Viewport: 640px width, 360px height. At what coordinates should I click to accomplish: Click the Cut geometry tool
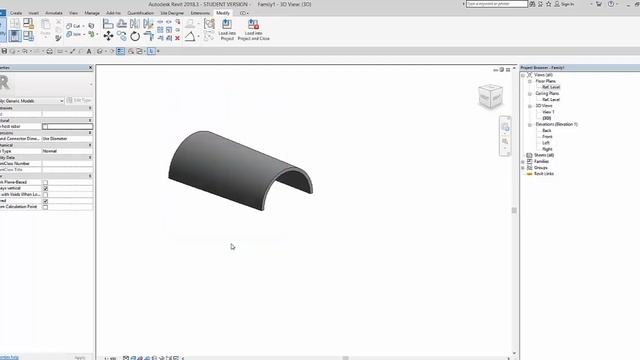(73, 26)
